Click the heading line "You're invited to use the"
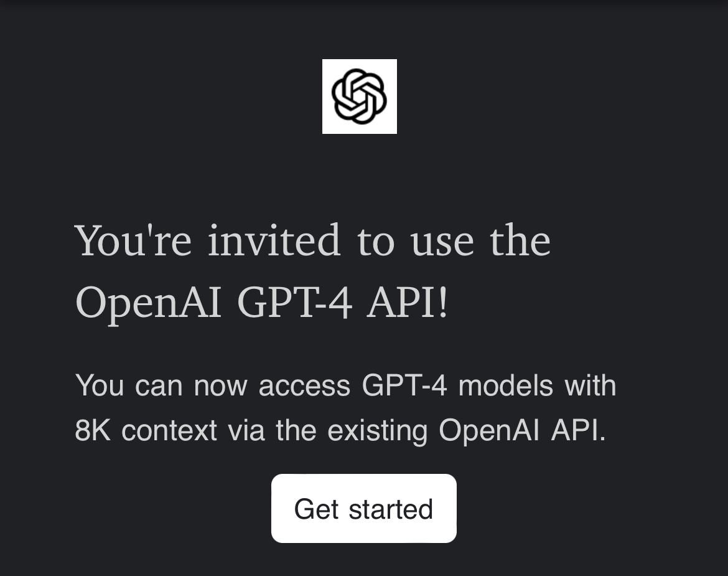Viewport: 728px width, 576px height. (313, 240)
